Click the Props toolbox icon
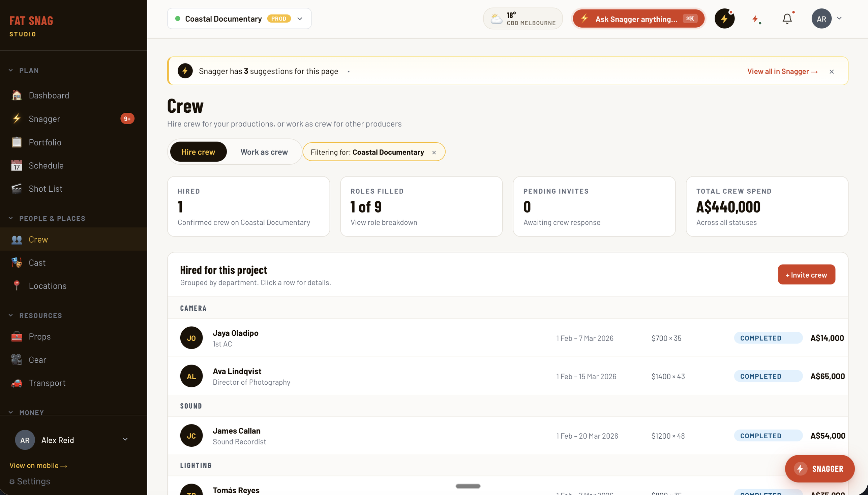 point(17,336)
